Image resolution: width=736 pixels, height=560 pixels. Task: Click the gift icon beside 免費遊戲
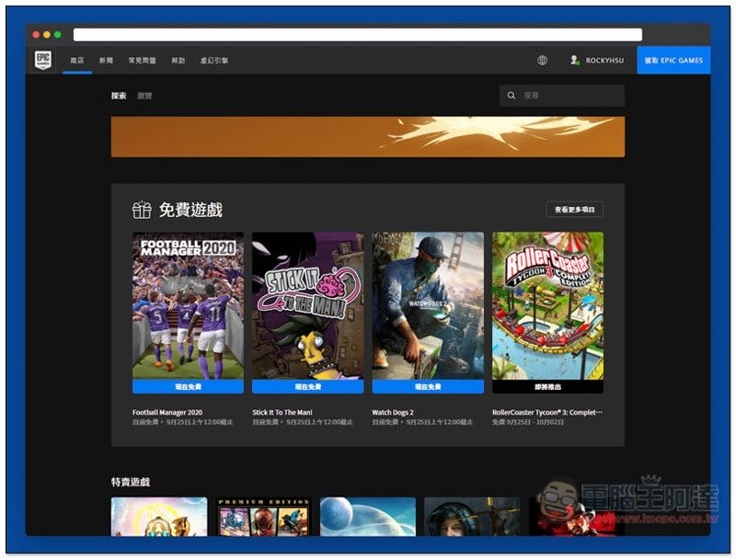tap(142, 210)
